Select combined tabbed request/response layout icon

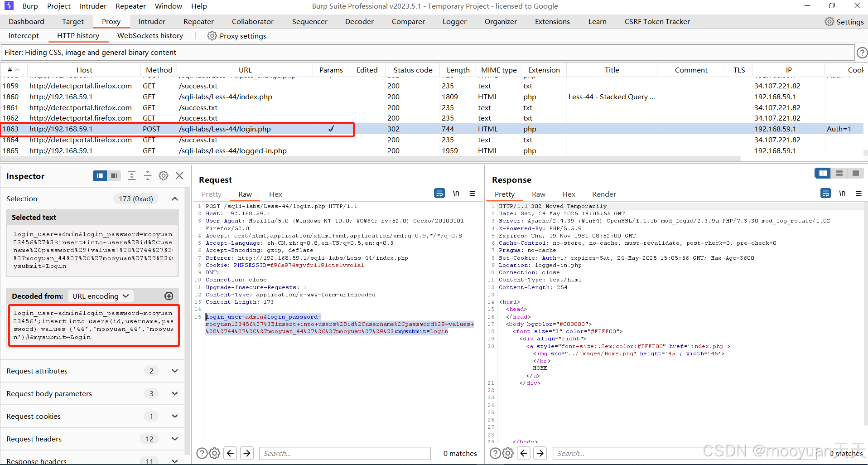pyautogui.click(x=856, y=173)
